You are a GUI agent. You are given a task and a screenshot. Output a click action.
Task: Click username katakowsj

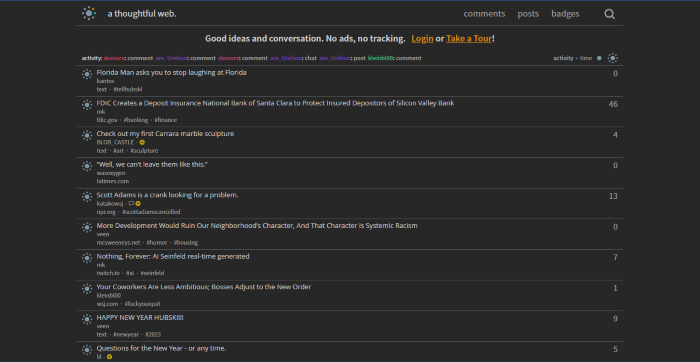pos(110,204)
